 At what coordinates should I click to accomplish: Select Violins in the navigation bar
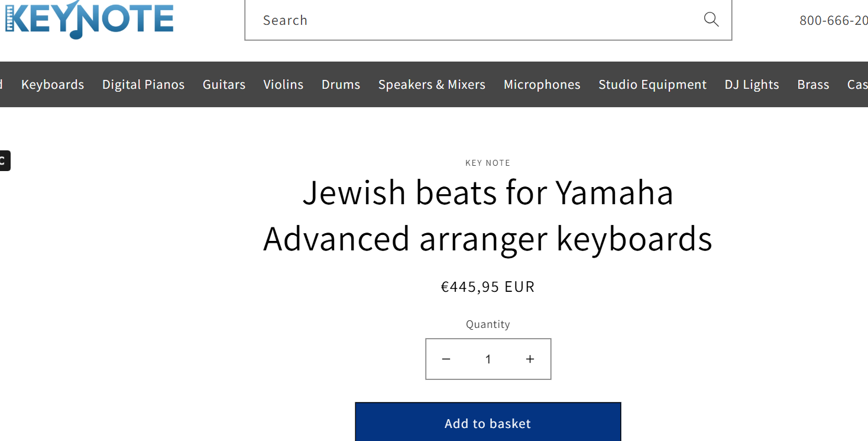click(283, 85)
